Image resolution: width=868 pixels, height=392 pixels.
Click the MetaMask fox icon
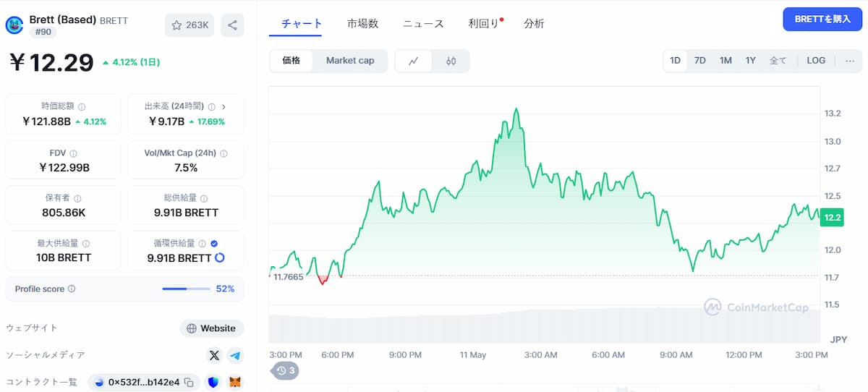point(235,382)
